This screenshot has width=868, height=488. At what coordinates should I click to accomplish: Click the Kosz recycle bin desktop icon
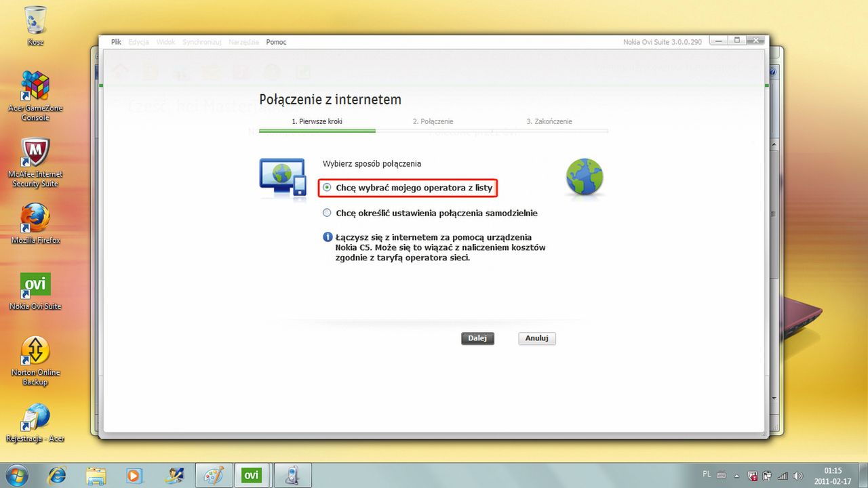pos(35,26)
